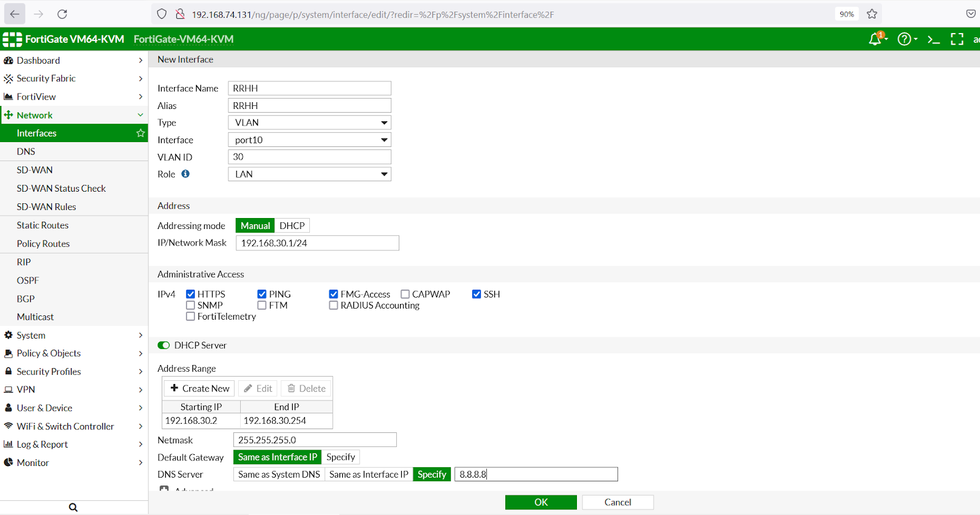Expand the System menu chevron
Image resolution: width=980 pixels, height=515 pixels.
click(140, 335)
